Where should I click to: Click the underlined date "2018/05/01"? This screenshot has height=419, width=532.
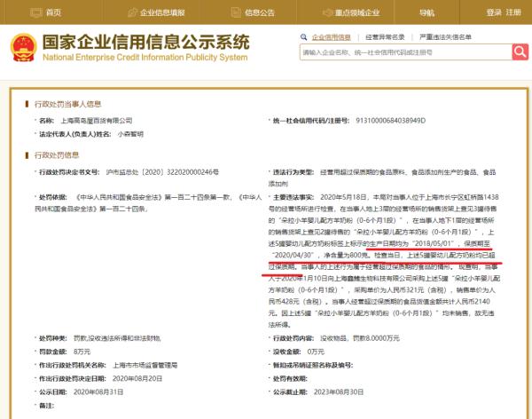point(433,243)
